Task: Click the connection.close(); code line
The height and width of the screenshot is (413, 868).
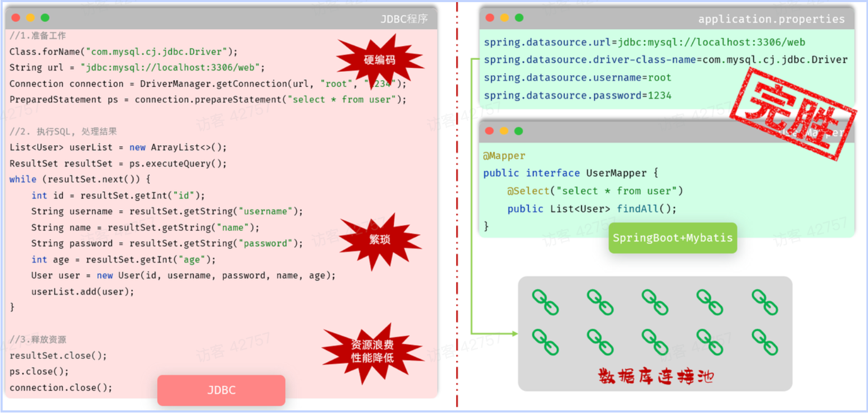Action: 61,388
